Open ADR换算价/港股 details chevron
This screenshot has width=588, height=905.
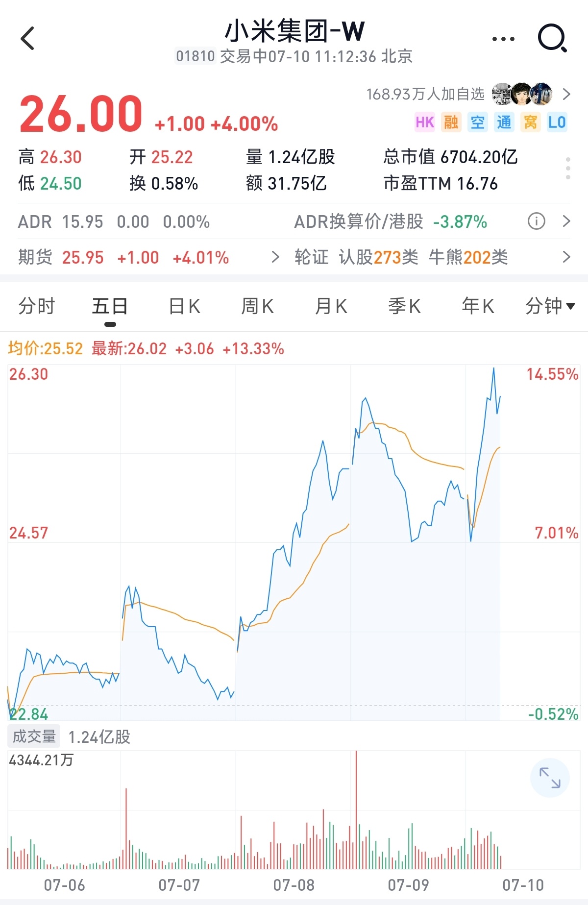click(566, 221)
